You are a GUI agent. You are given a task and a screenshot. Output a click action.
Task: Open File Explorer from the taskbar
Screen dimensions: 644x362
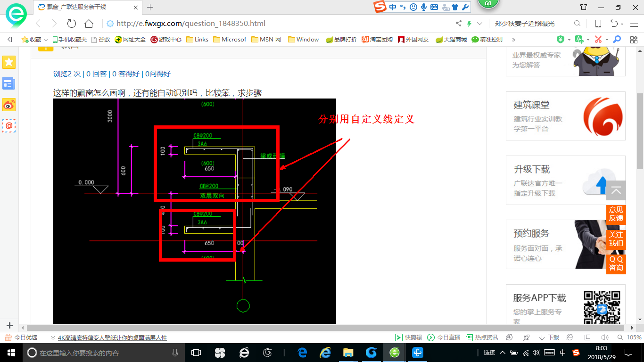(348, 353)
